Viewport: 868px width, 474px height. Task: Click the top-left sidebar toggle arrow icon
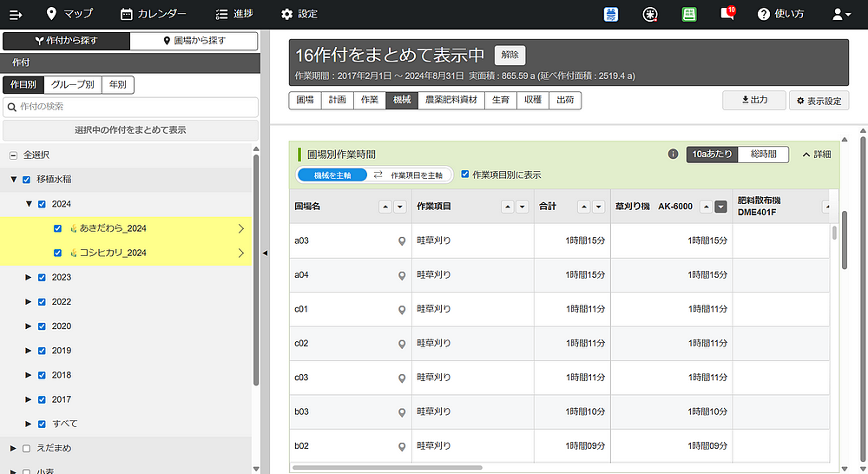(x=15, y=14)
